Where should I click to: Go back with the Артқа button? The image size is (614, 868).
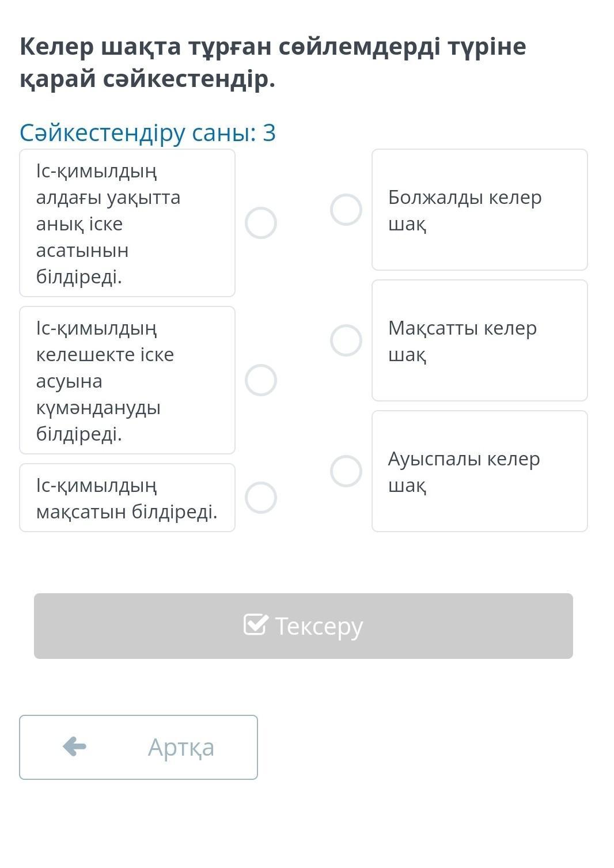click(x=138, y=747)
